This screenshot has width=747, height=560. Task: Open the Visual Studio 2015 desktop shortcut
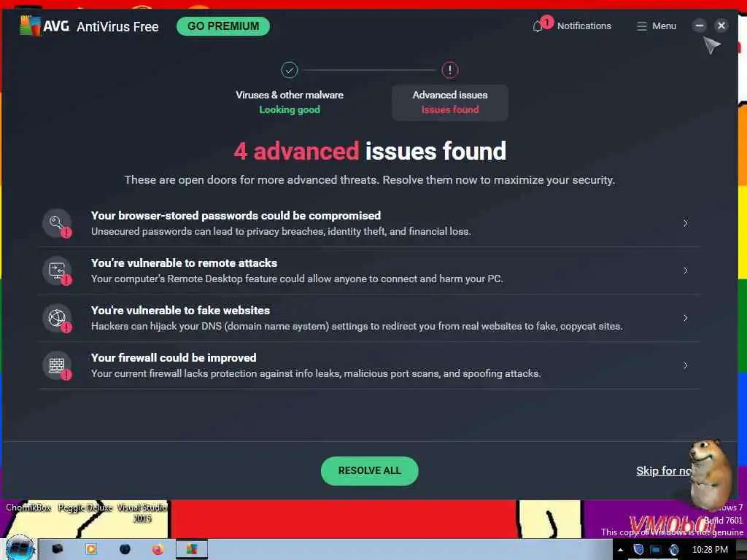[142, 513]
